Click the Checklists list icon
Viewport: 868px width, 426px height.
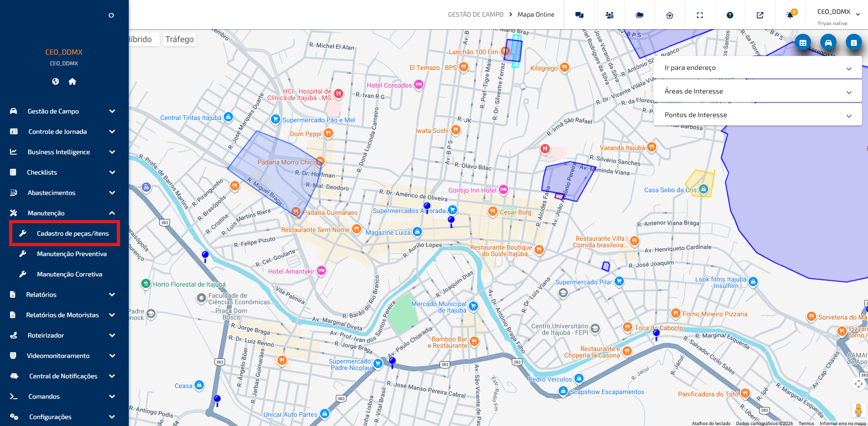pyautogui.click(x=13, y=172)
